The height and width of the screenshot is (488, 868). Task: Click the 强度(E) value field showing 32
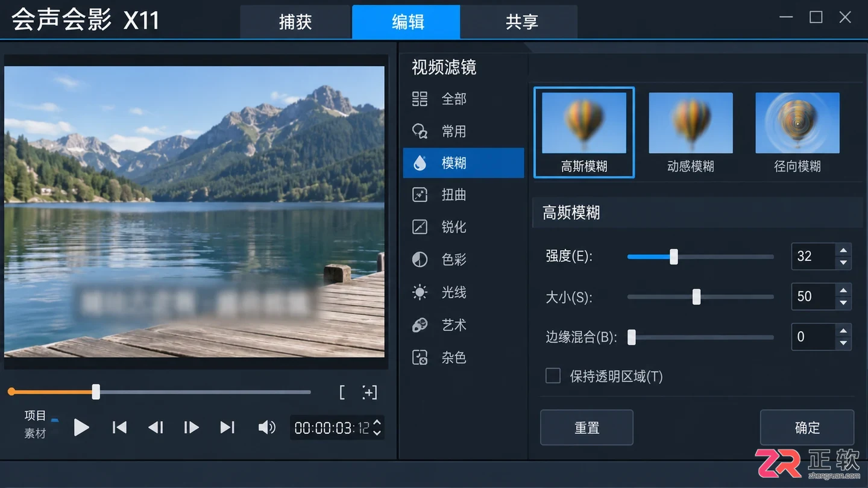[x=813, y=257]
